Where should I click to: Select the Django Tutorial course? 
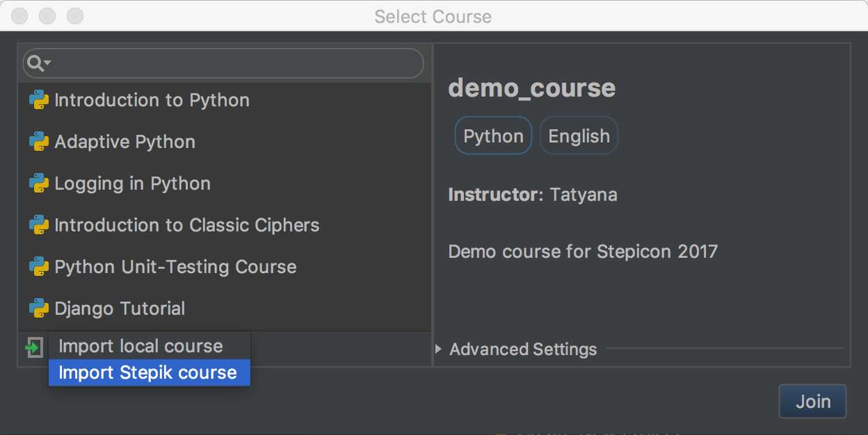[225, 309]
